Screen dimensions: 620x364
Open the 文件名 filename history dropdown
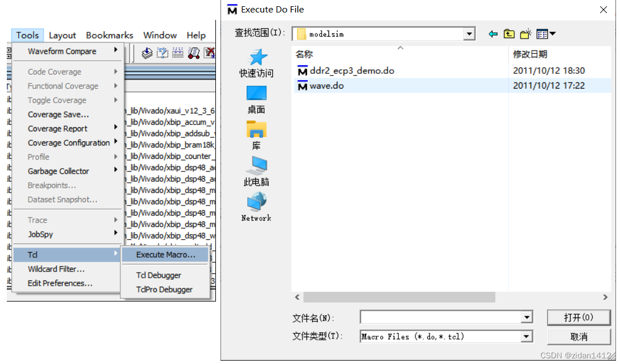click(526, 317)
